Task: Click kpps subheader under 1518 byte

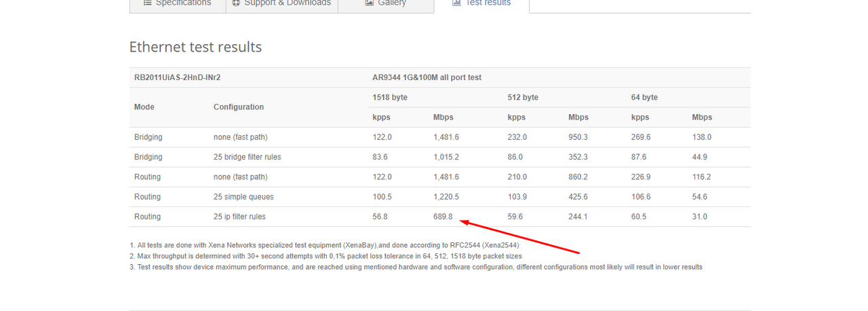Action: (381, 117)
